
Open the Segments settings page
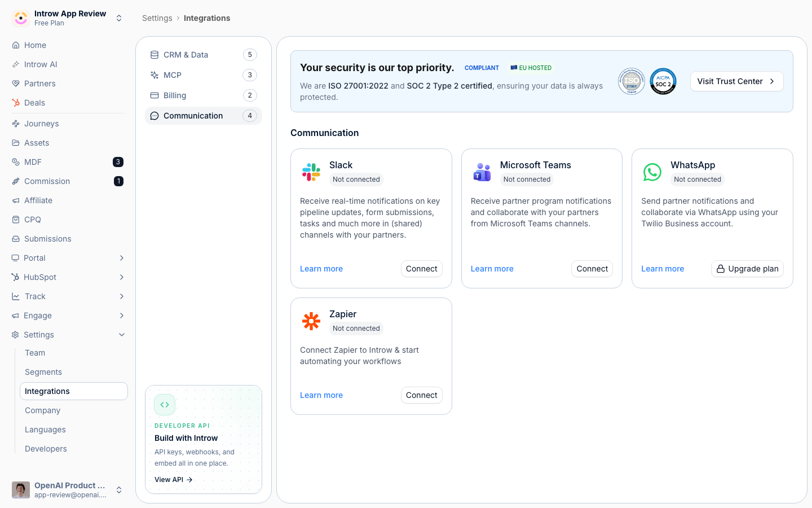click(74, 372)
